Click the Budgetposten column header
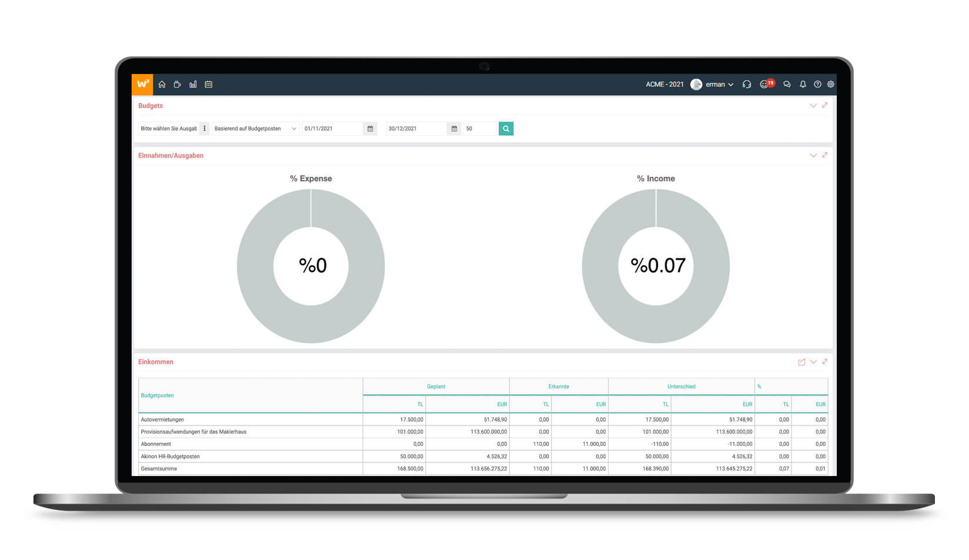Screen dimensions: 969x560 [157, 395]
